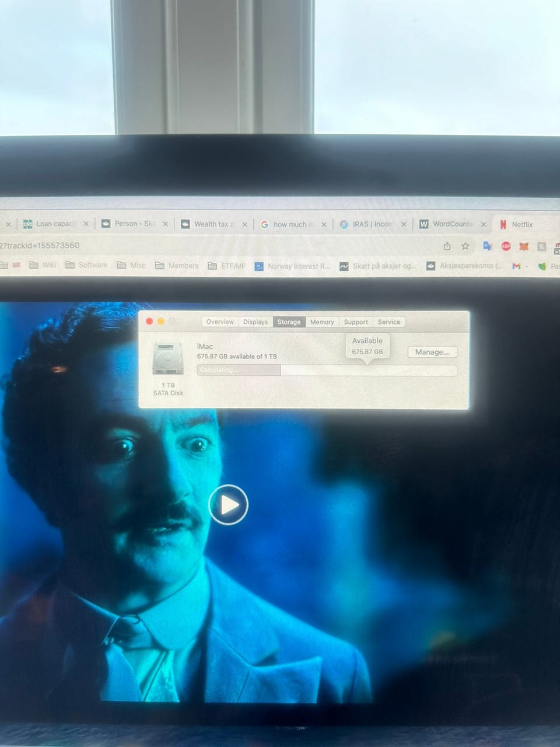Click the Share page icon in address bar
Screen dimensions: 560x747
[447, 246]
